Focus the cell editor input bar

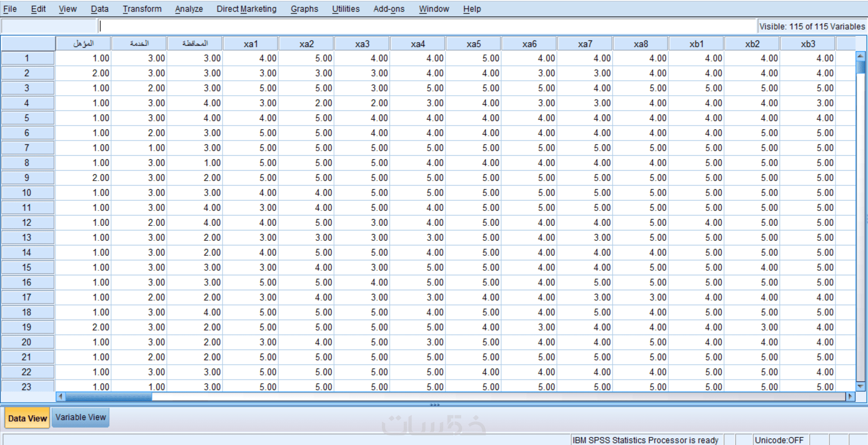427,26
